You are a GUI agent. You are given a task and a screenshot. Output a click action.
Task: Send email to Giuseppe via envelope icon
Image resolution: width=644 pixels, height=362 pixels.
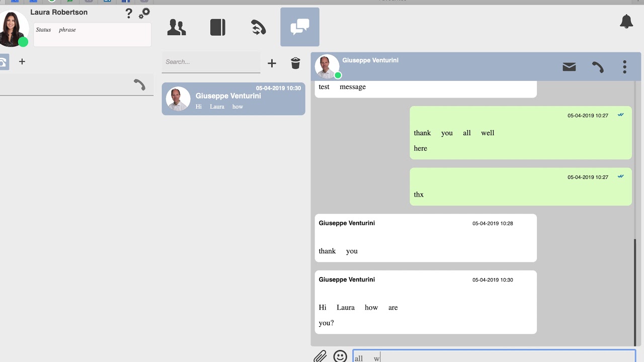pos(569,67)
